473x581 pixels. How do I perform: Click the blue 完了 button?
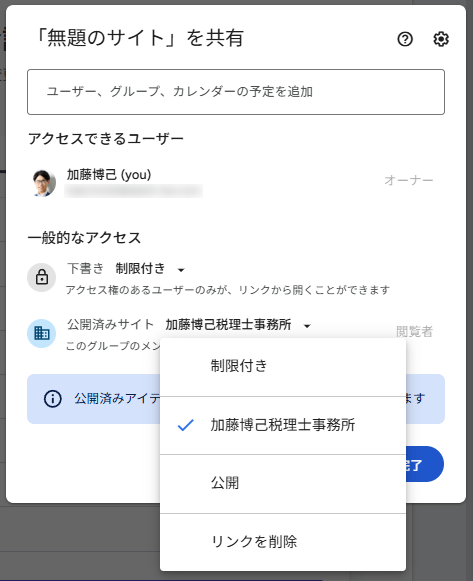(424, 464)
